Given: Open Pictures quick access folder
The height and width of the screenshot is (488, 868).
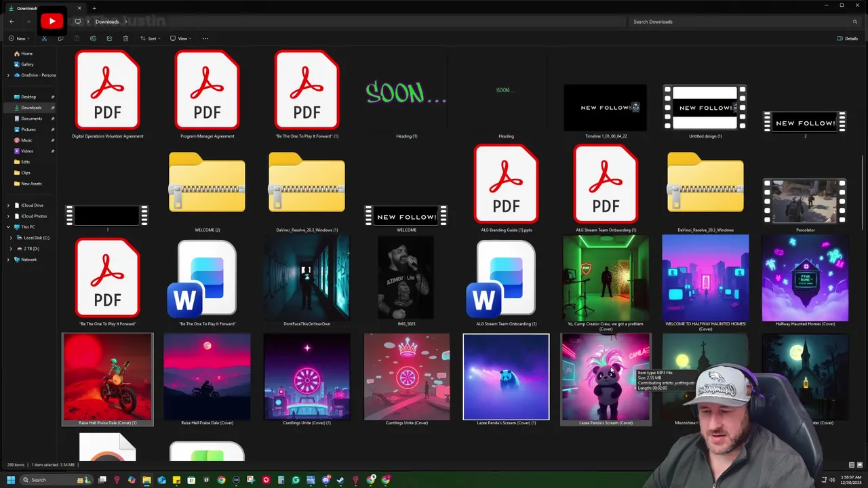Looking at the screenshot, I should [x=28, y=129].
